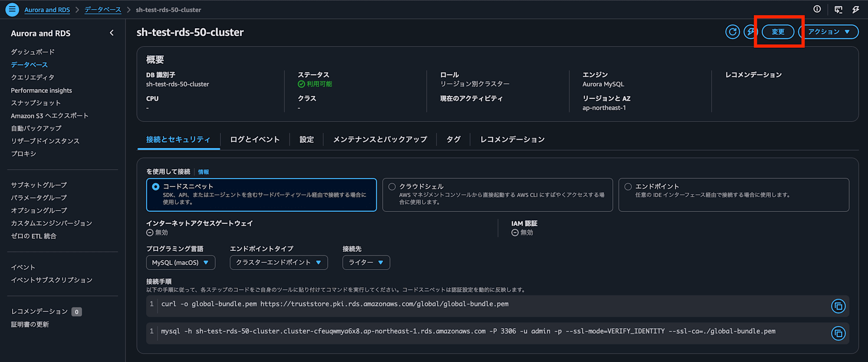Open リザーブドインスタンス in the sidebar
This screenshot has width=868, height=362.
click(x=45, y=141)
